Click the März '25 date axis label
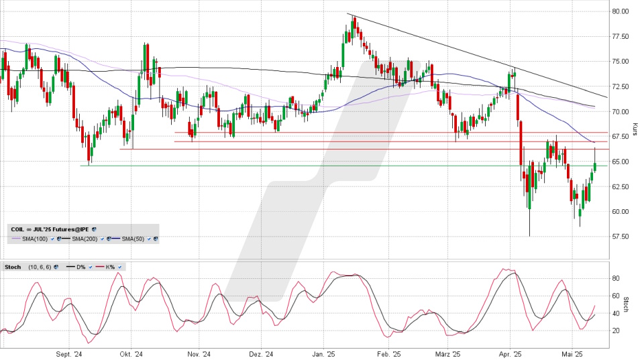Image resolution: width=644 pixels, height=362 pixels. (447, 354)
